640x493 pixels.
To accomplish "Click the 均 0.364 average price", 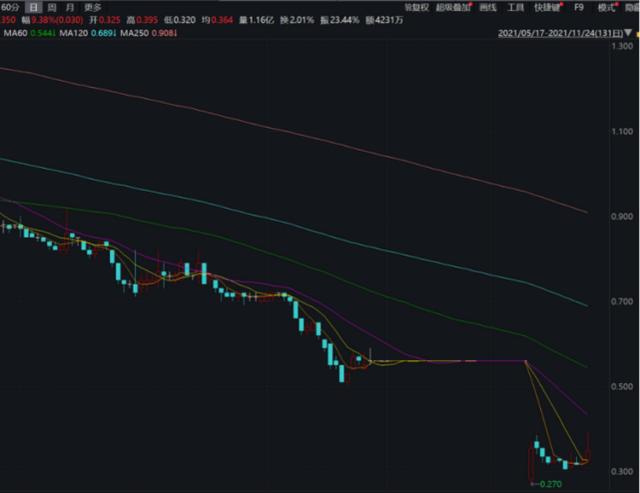I will click(x=217, y=20).
